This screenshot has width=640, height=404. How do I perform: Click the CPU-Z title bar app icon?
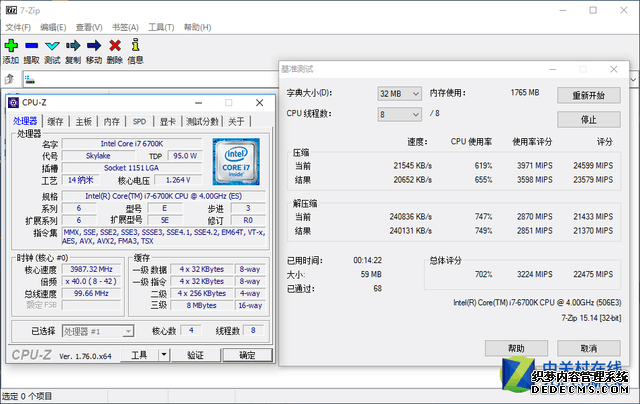(13, 102)
